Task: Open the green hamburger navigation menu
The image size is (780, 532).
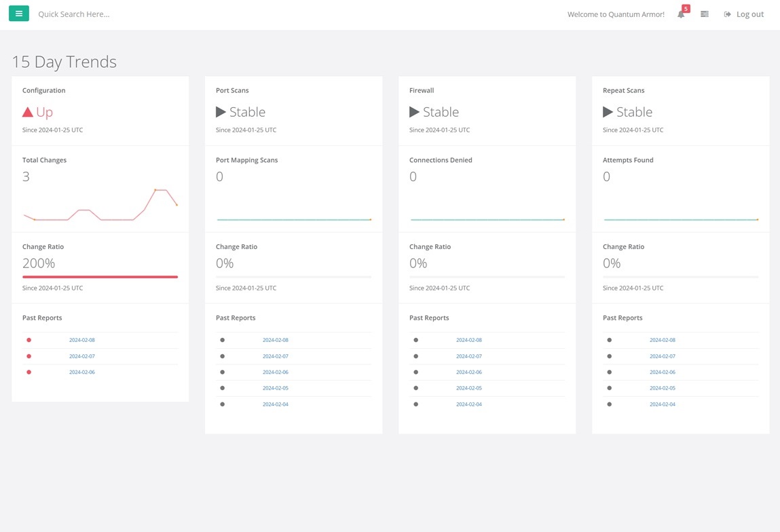Action: tap(18, 14)
